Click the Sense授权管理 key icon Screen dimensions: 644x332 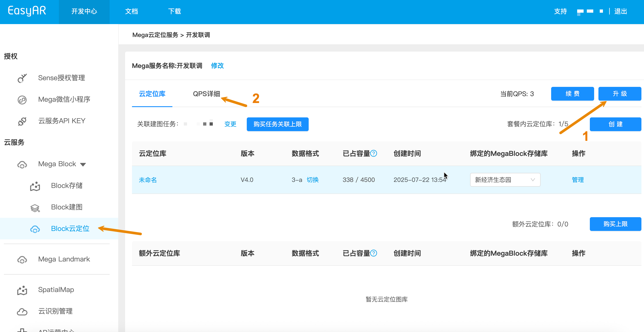[22, 78]
